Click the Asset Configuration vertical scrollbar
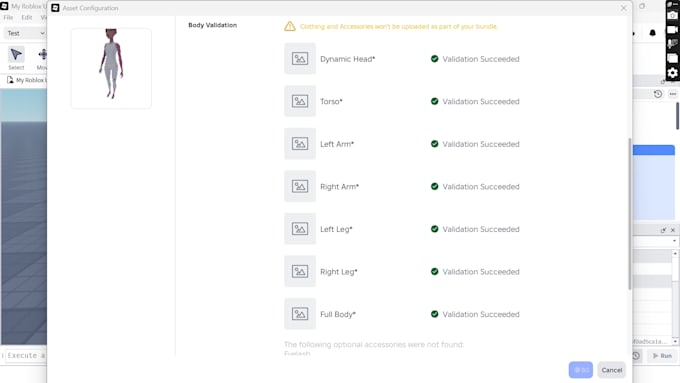 (630, 214)
